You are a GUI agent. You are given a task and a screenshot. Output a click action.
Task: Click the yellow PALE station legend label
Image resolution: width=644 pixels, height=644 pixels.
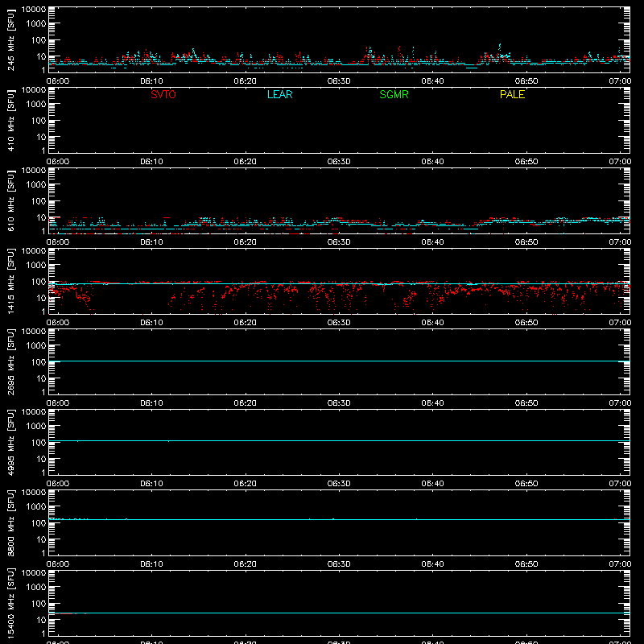[512, 94]
